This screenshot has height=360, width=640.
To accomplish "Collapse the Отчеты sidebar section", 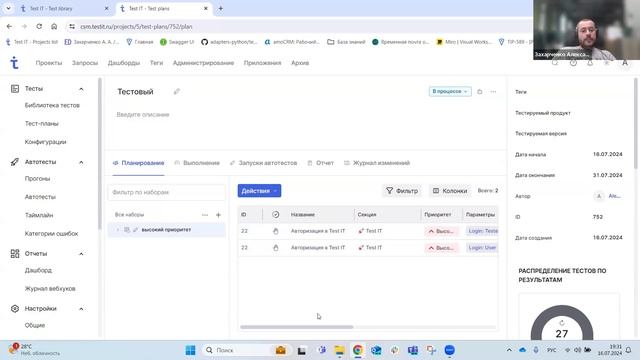I will [81, 254].
